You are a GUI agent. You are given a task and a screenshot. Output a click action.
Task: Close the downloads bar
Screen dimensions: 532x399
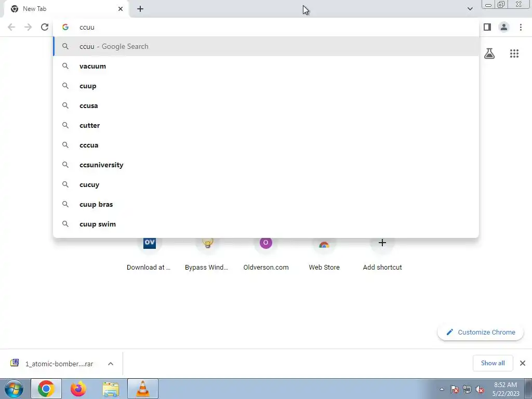point(523,363)
